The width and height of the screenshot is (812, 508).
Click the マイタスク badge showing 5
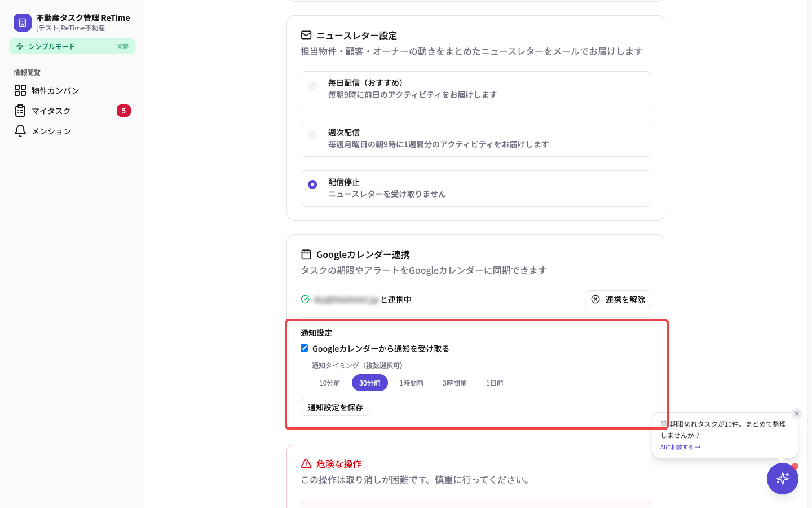tap(123, 111)
